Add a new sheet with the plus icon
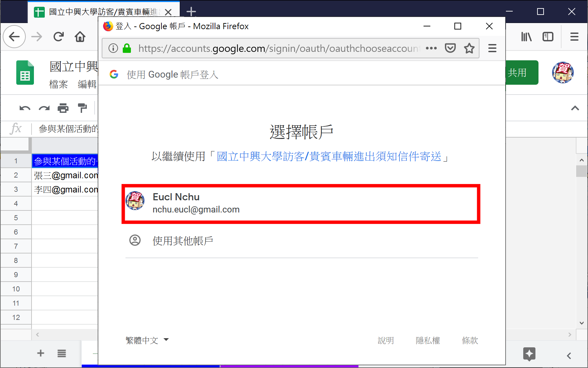Screen dimensions: 588x368 41,353
